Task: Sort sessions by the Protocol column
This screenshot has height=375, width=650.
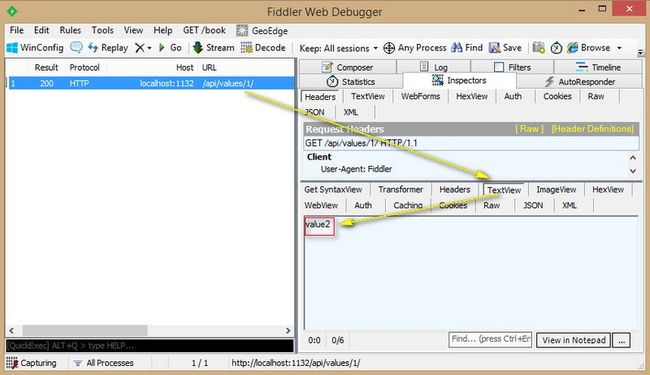Action: tap(85, 67)
